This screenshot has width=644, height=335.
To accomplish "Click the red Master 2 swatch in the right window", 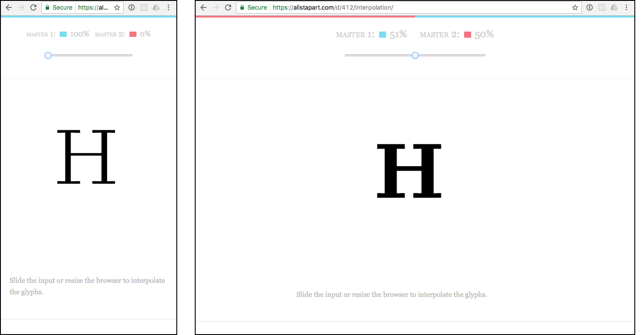I will tap(468, 35).
